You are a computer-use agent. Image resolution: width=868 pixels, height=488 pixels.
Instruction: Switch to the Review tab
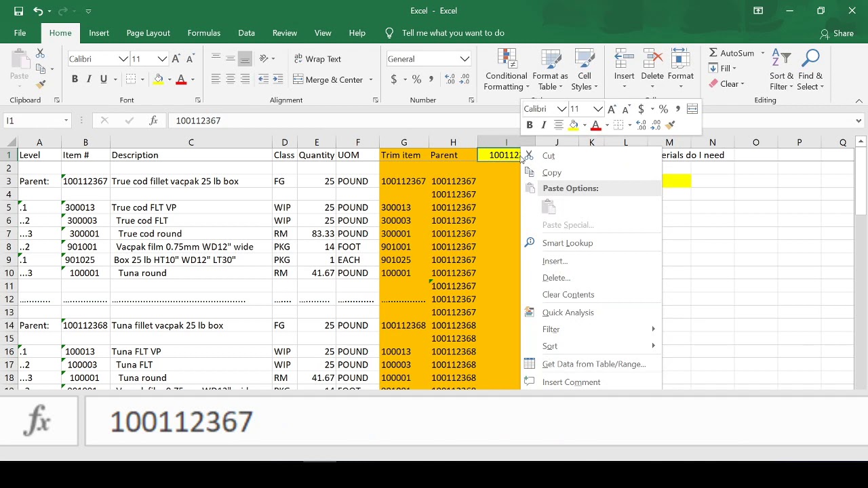click(285, 33)
